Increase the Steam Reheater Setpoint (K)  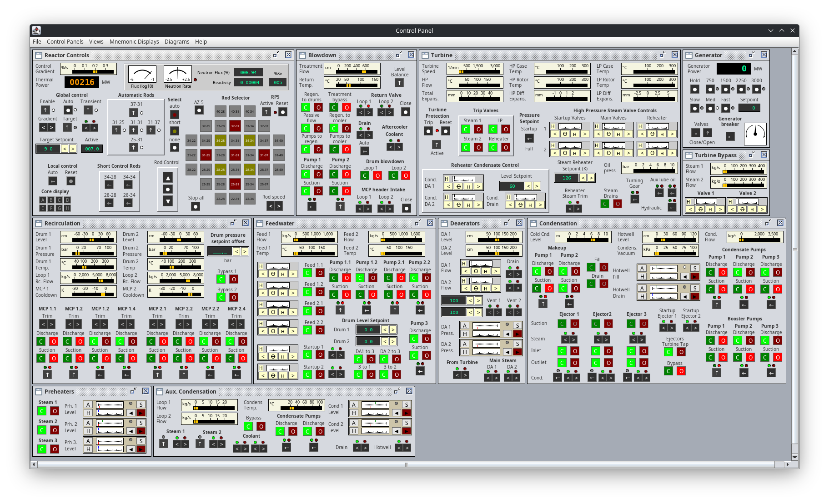pos(591,178)
